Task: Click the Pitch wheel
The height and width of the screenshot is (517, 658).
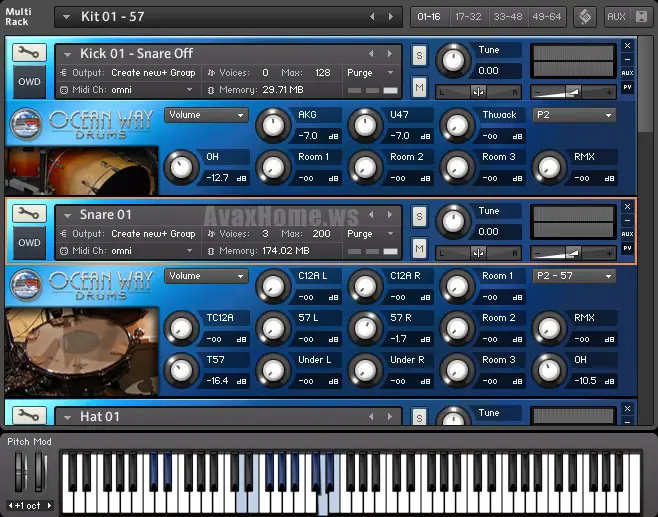Action: click(20, 472)
